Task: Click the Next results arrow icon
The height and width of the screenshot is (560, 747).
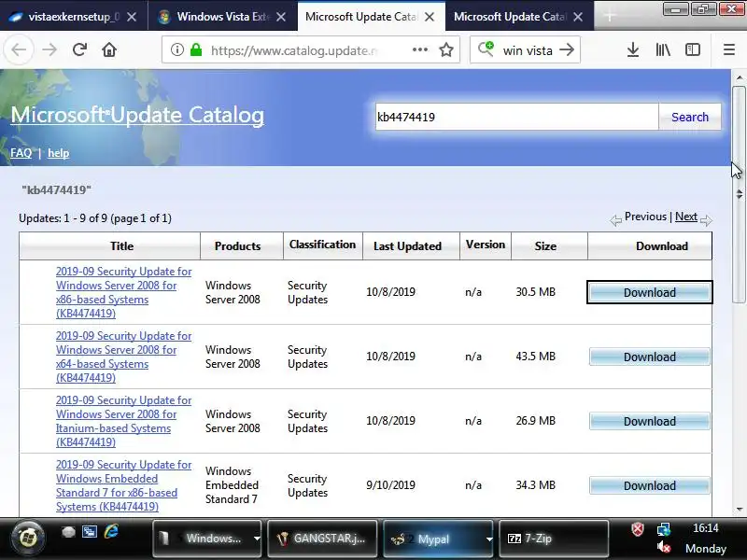Action: (x=706, y=220)
